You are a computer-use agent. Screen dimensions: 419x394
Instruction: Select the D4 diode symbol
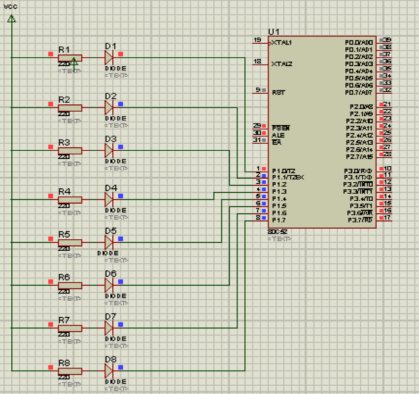point(109,200)
